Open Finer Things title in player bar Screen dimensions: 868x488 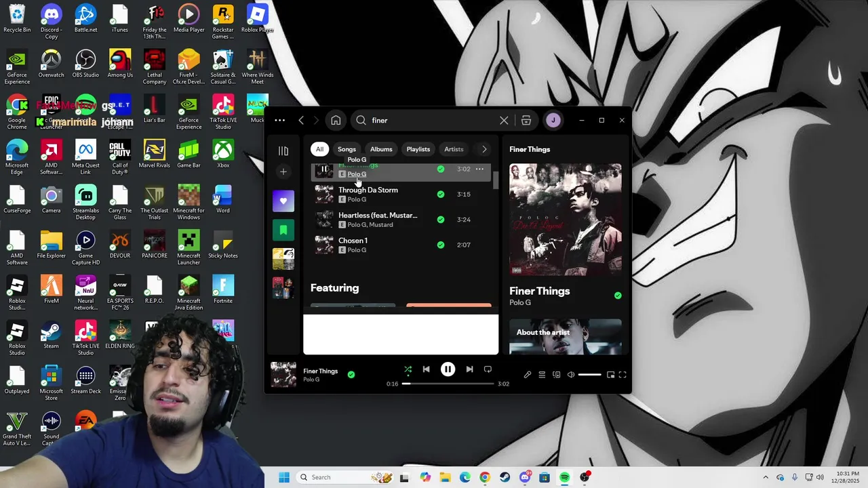pos(320,371)
